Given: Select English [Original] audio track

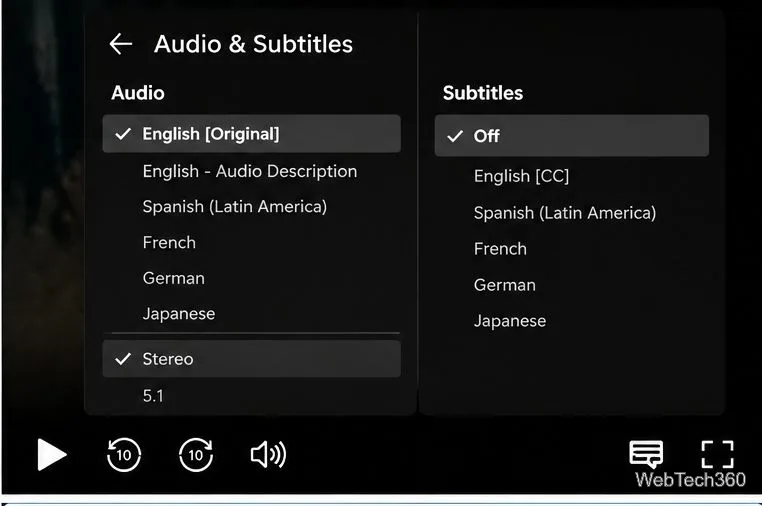Looking at the screenshot, I should click(252, 134).
